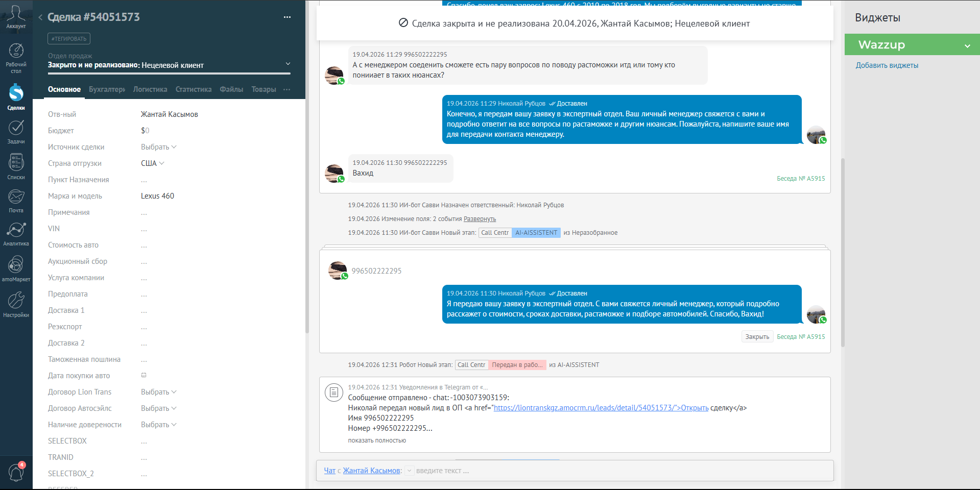The image size is (980, 490).
Task: Click the chat text input field
Action: point(622,471)
